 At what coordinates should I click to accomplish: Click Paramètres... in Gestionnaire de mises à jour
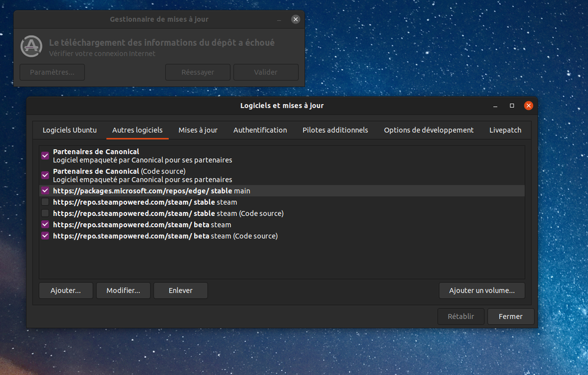[52, 72]
